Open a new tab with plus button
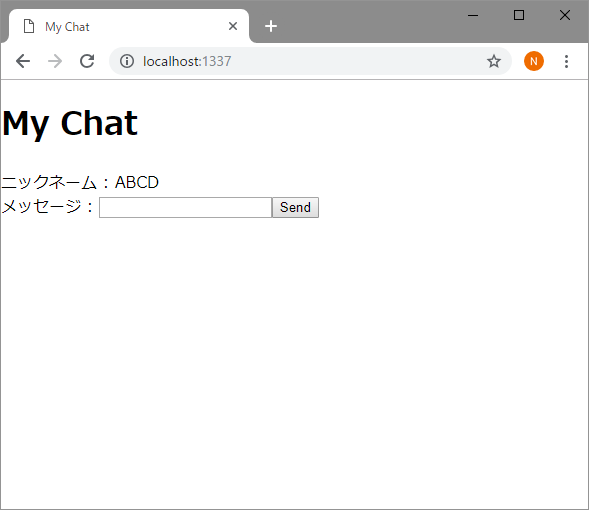This screenshot has height=510, width=589. (271, 26)
